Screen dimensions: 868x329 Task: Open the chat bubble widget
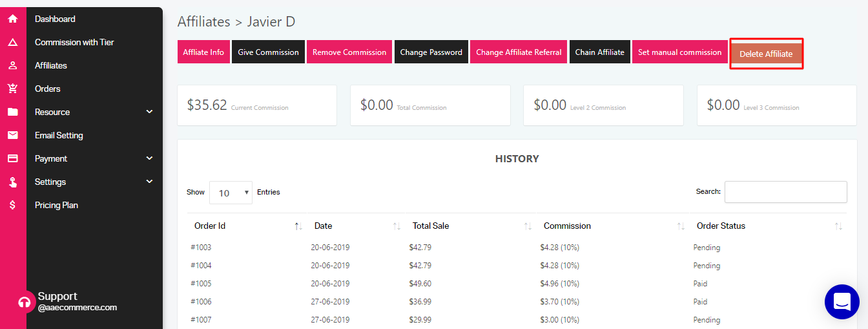pos(842,302)
